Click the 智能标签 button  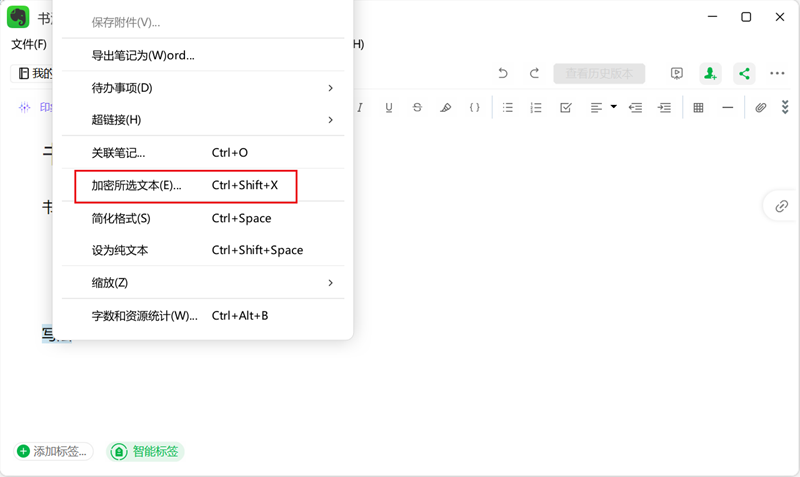coord(145,451)
